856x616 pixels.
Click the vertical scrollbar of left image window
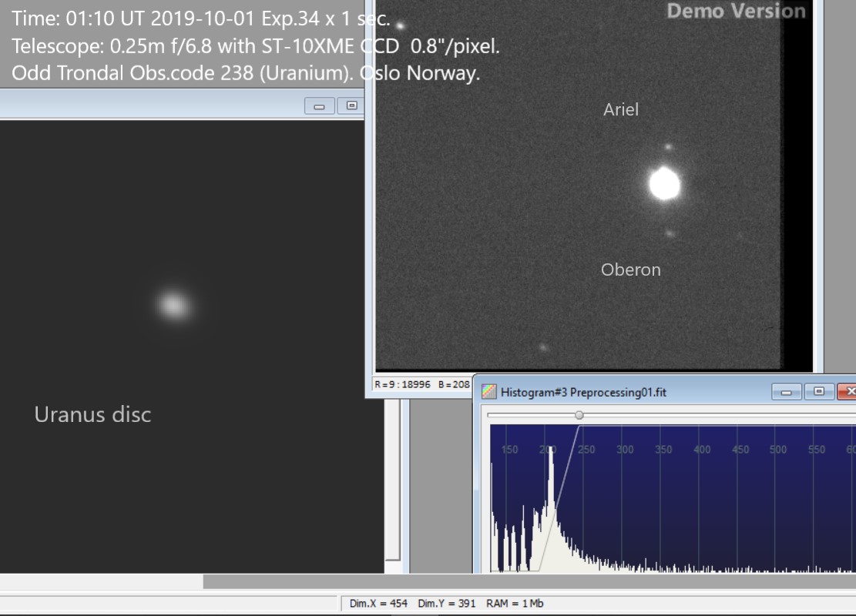tap(392, 477)
